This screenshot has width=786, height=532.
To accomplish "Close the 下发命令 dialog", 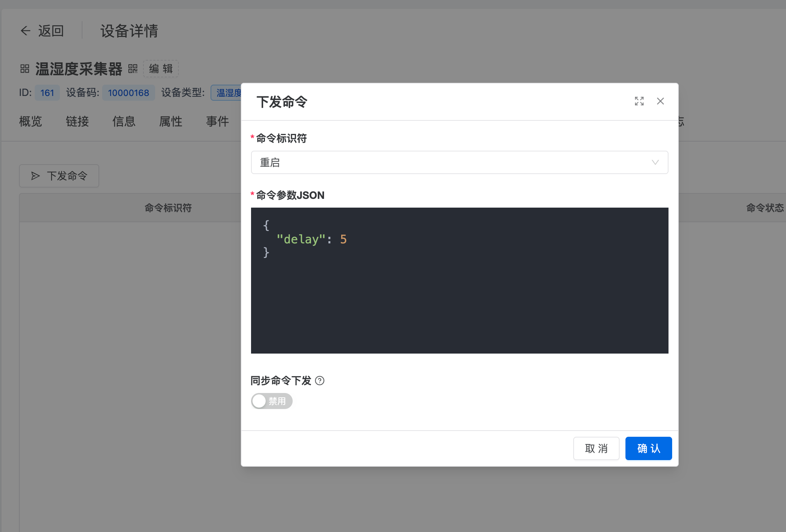I will point(660,101).
